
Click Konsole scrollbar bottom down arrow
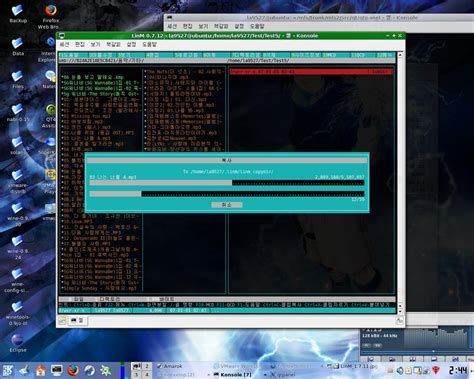pyautogui.click(x=400, y=311)
